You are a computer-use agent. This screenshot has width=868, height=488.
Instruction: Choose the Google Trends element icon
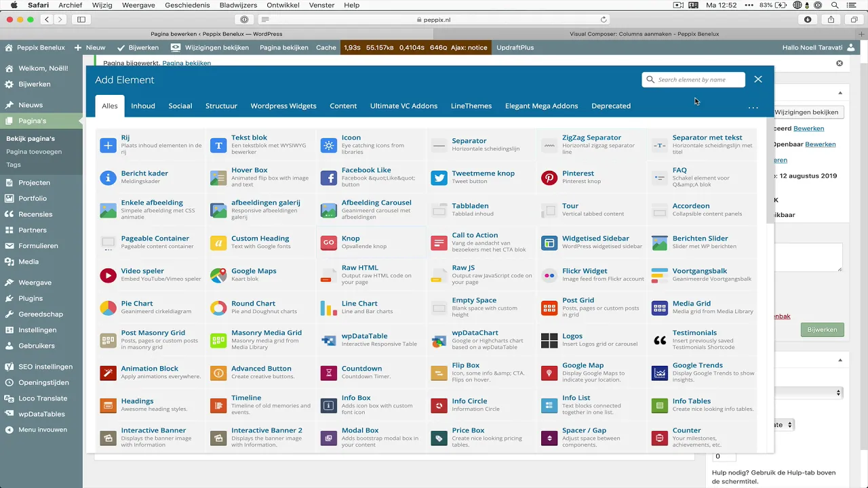coord(660,373)
